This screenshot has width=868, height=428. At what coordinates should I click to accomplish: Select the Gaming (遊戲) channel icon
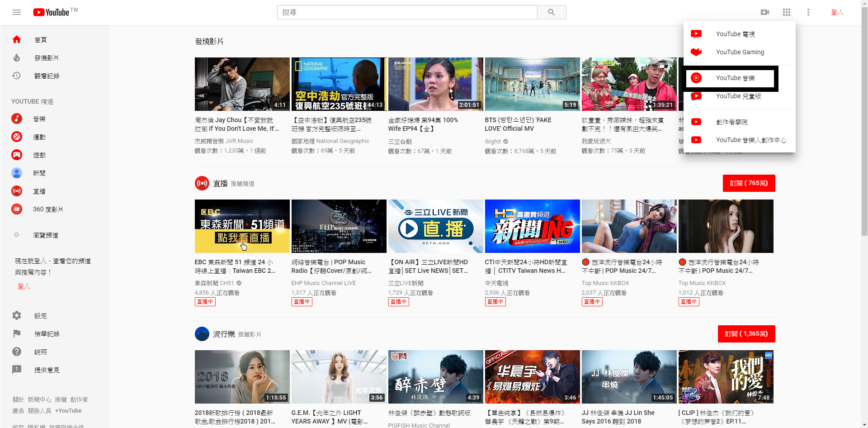point(17,155)
